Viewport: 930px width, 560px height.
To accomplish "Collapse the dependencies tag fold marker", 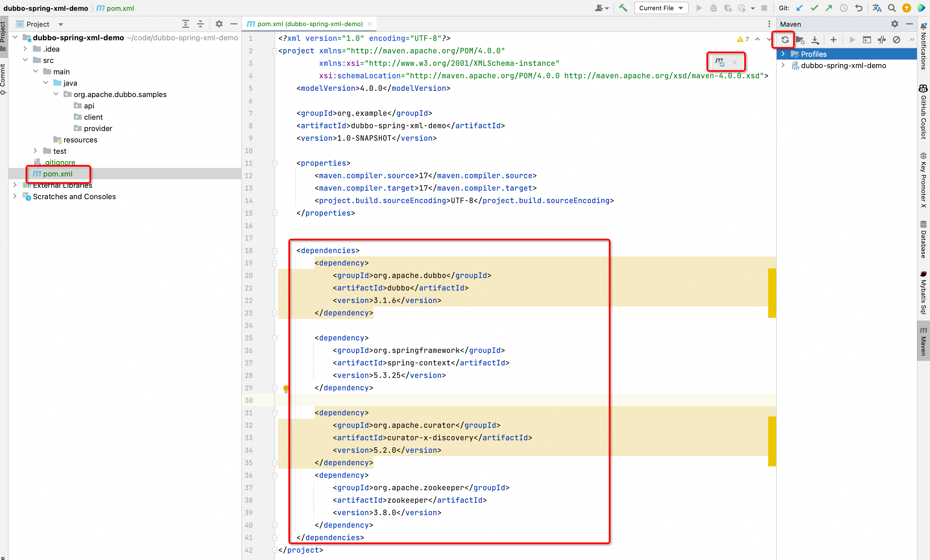I will [x=275, y=251].
